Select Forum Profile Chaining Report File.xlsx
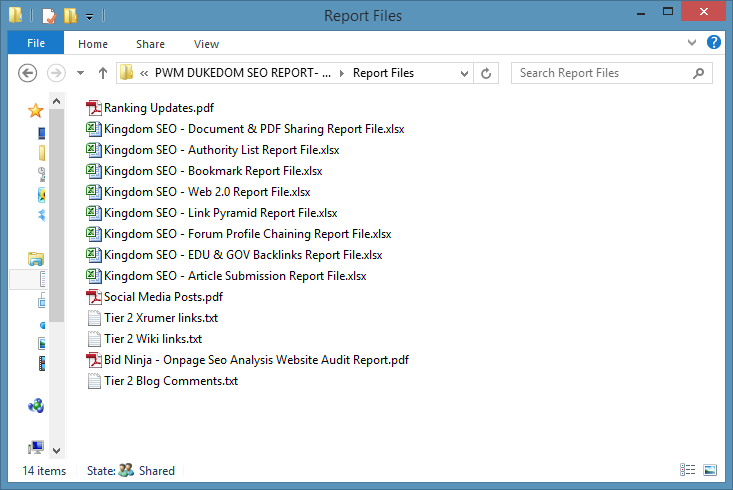 click(x=248, y=234)
